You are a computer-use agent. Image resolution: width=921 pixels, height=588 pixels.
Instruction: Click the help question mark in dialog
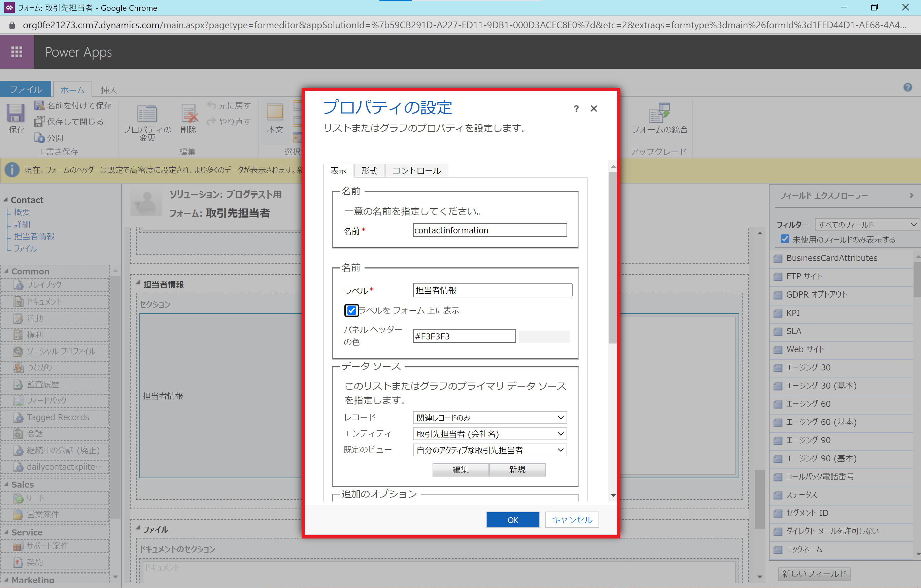point(576,109)
